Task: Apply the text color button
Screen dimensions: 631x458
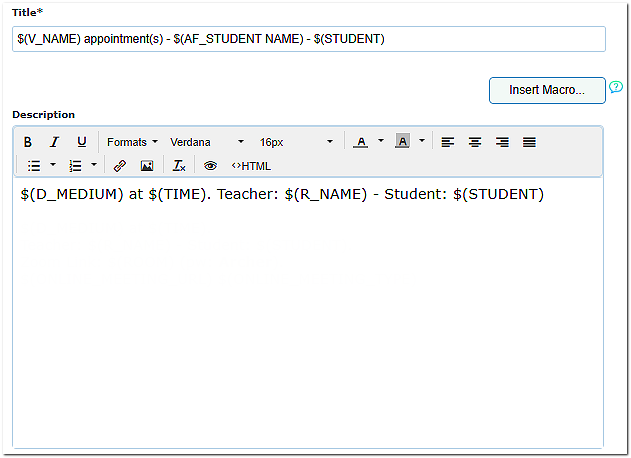Action: pyautogui.click(x=361, y=142)
